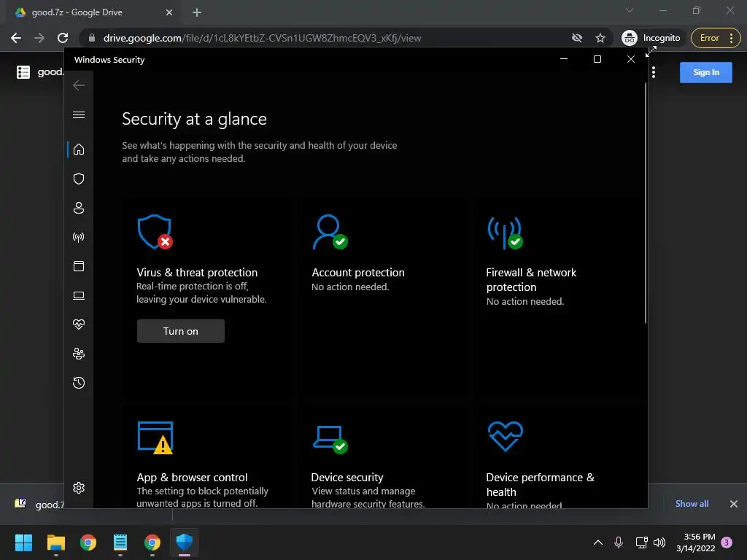The image size is (747, 560).
Task: Open the Firewall & network protection tile icon
Action: coord(505,233)
